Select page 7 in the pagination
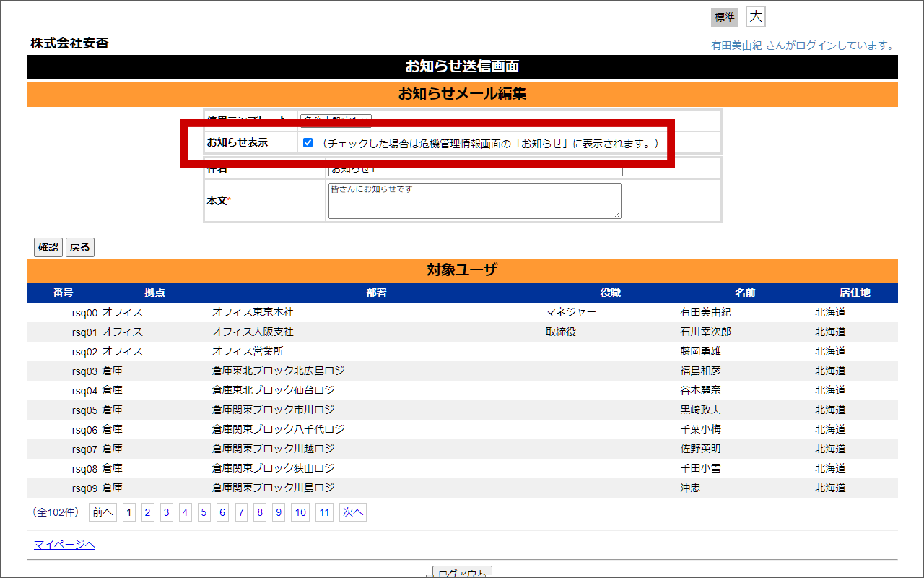 pos(241,512)
